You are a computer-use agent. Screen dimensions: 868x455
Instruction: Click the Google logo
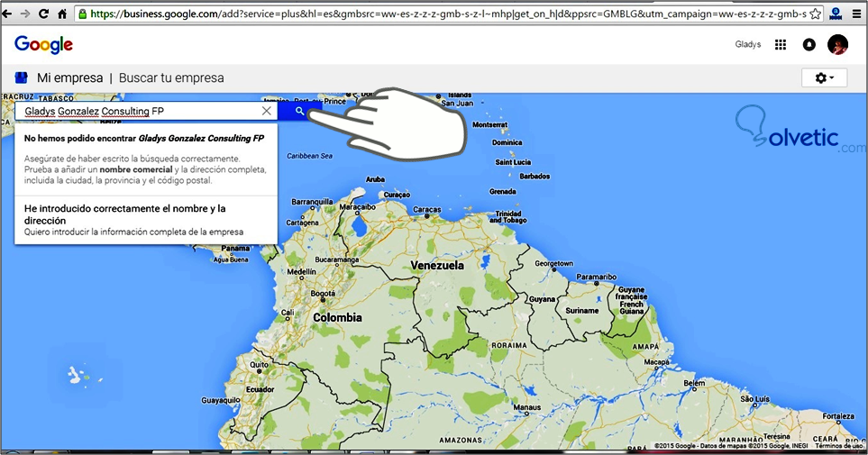coord(44,44)
